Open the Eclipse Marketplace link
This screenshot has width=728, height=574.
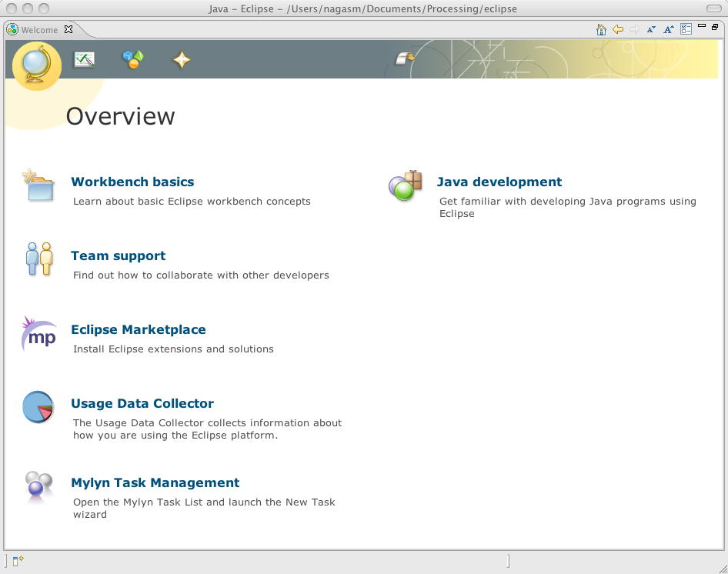139,330
